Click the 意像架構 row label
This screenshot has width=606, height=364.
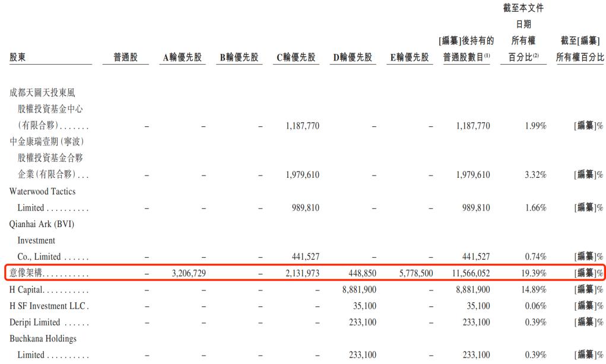(26, 273)
